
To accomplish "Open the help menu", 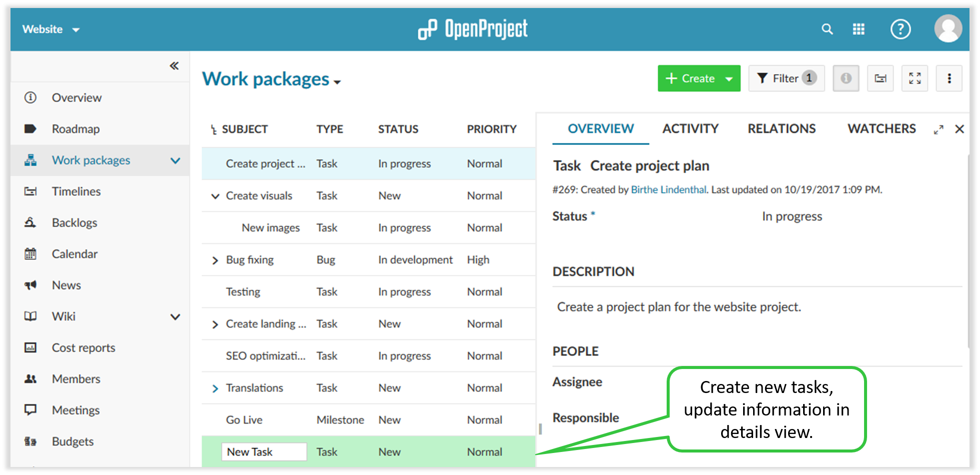I will click(901, 29).
